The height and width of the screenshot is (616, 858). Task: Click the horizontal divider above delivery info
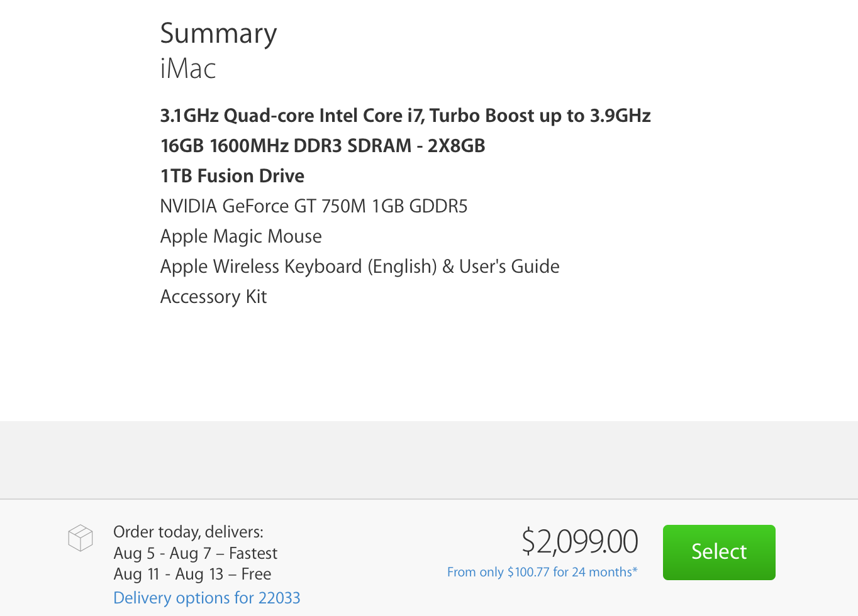[x=429, y=499]
